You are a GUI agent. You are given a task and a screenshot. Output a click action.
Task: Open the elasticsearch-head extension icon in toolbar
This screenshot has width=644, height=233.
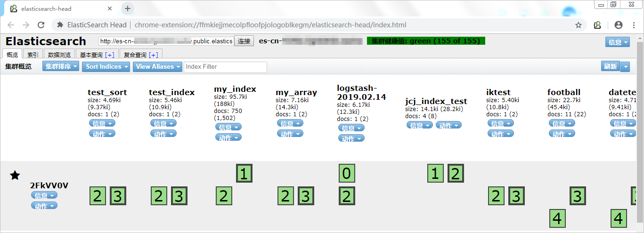(597, 25)
